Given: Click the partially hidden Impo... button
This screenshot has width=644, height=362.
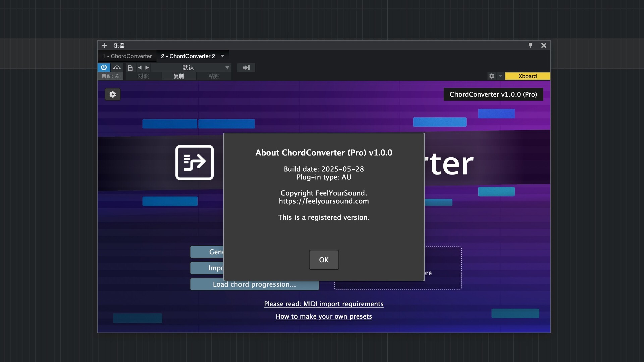Looking at the screenshot, I should point(207,268).
